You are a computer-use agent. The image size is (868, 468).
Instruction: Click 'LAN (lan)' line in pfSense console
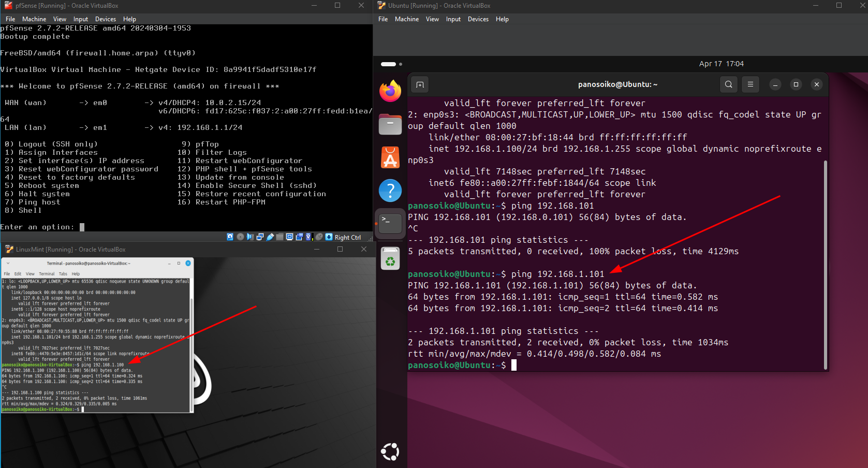pyautogui.click(x=123, y=127)
